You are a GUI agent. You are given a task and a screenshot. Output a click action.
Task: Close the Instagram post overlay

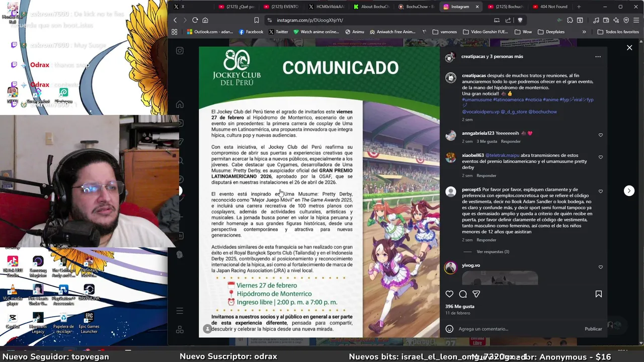(629, 48)
